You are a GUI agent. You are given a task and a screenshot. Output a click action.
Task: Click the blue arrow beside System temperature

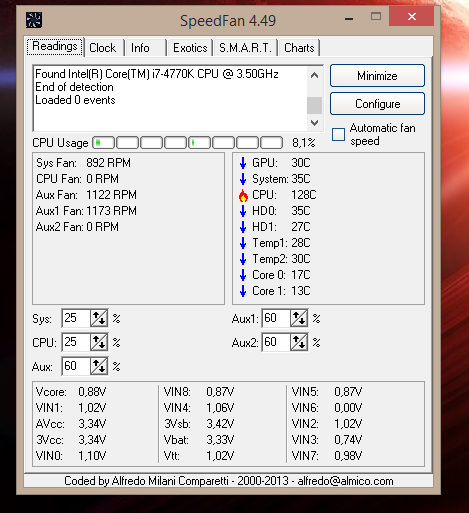(x=243, y=179)
